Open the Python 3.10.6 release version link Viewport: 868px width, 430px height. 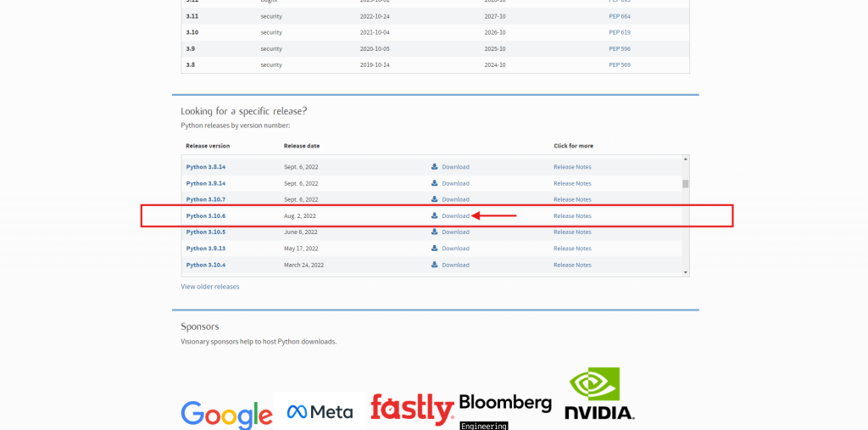[206, 216]
